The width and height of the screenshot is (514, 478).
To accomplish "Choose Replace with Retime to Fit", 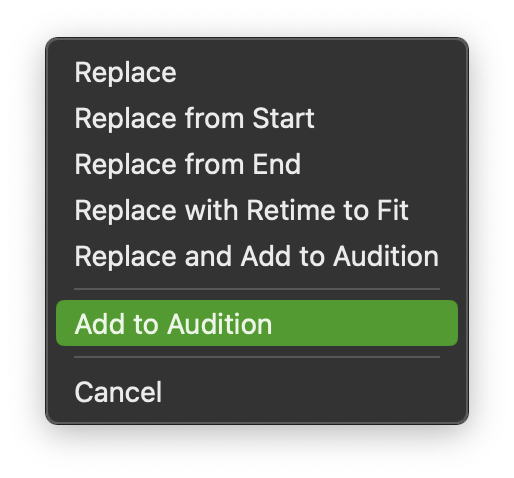I will coord(257,210).
